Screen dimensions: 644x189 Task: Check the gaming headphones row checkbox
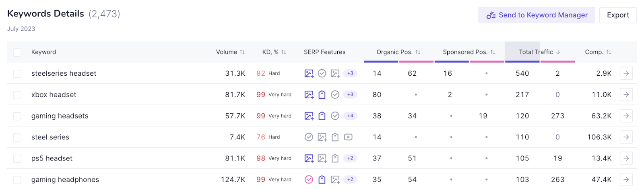click(x=17, y=180)
